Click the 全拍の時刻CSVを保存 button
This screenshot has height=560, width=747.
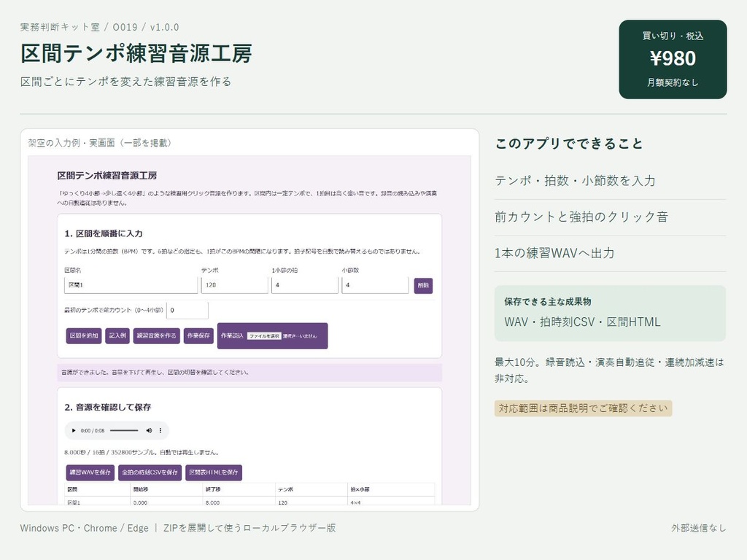(150, 472)
